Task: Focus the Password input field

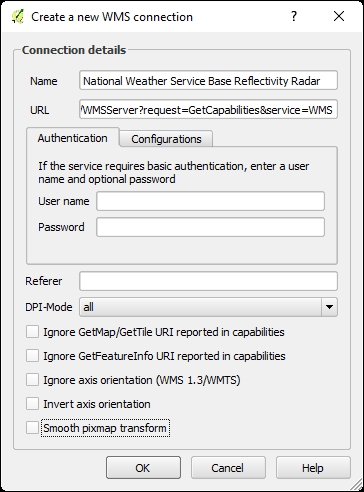Action: click(210, 227)
